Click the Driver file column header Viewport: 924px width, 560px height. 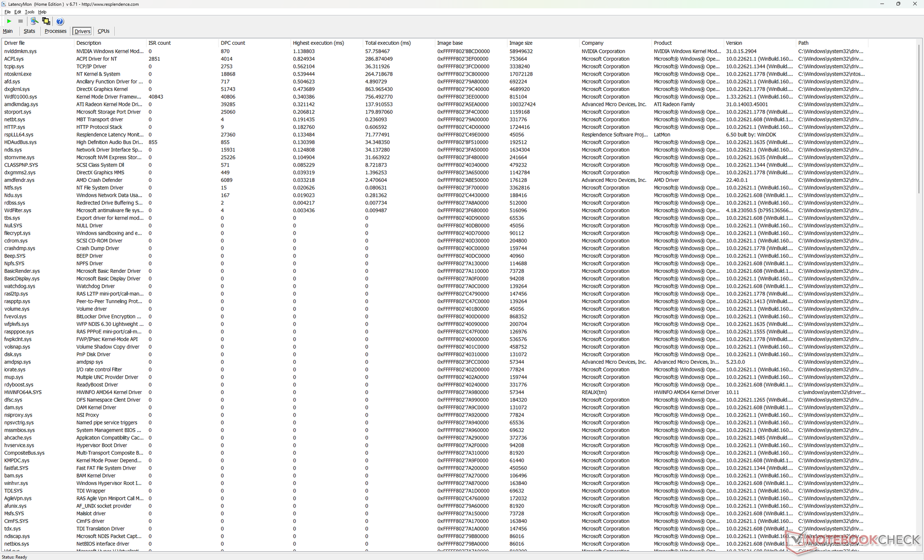(14, 43)
